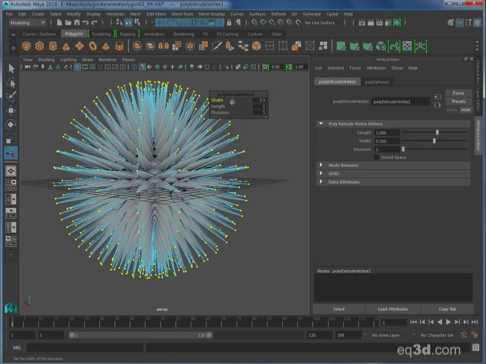486x364 pixels.
Task: Click the single-perspective layout icon
Action: pyautogui.click(x=11, y=171)
